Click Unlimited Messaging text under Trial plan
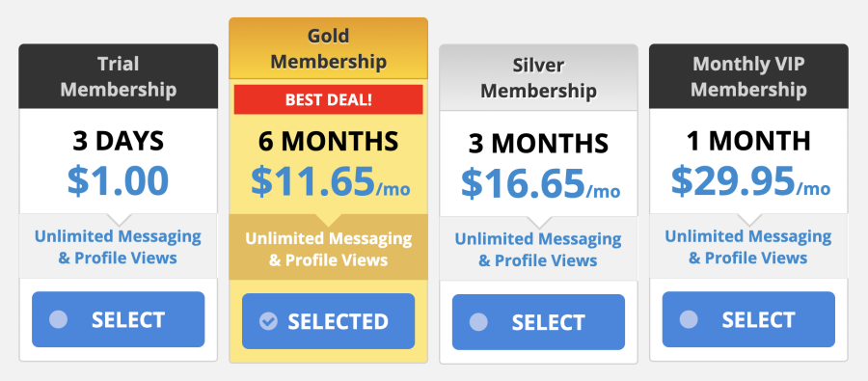The height and width of the screenshot is (381, 868). [118, 237]
